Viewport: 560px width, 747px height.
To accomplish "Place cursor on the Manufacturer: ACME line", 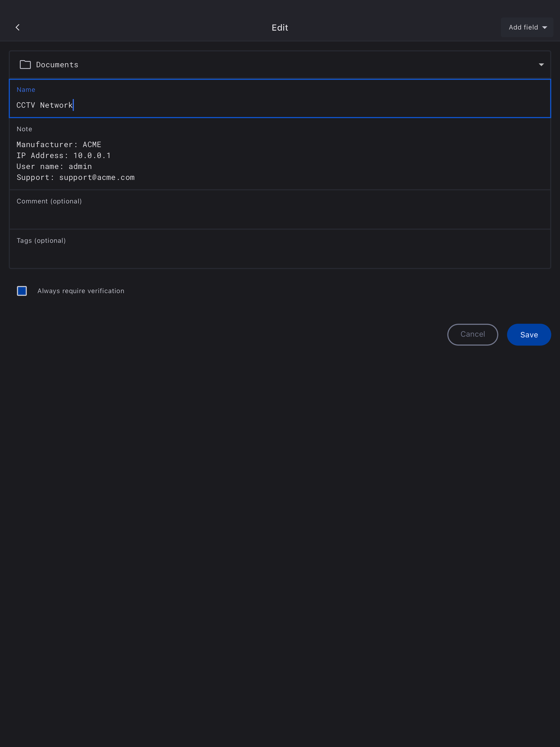I will [x=59, y=145].
